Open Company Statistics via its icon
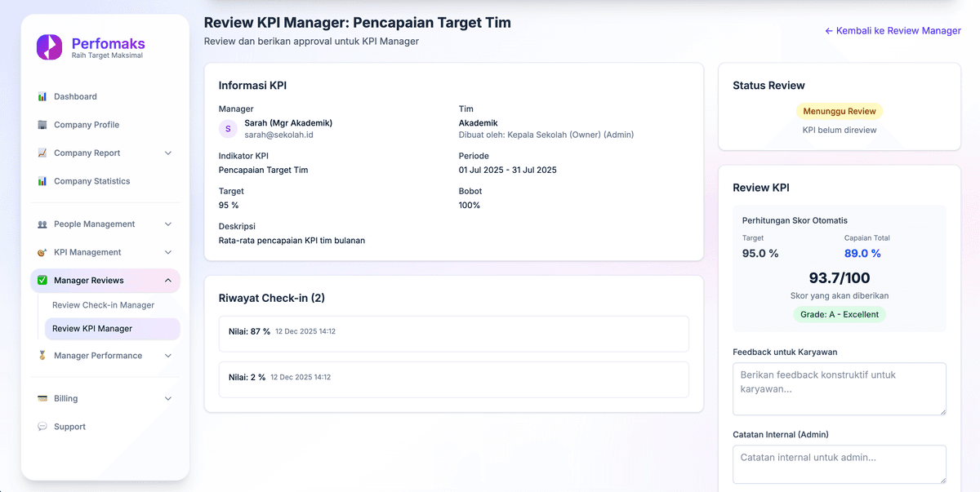 click(x=42, y=180)
